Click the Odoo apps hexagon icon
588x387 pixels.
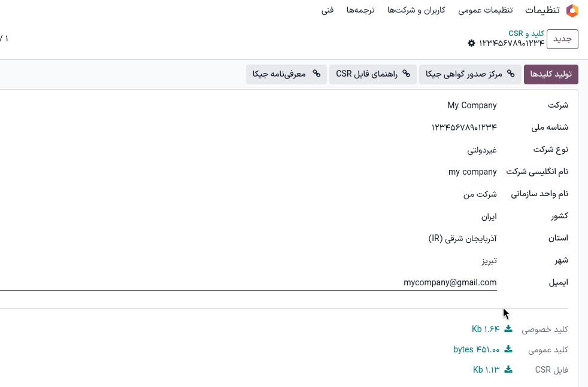pos(572,10)
